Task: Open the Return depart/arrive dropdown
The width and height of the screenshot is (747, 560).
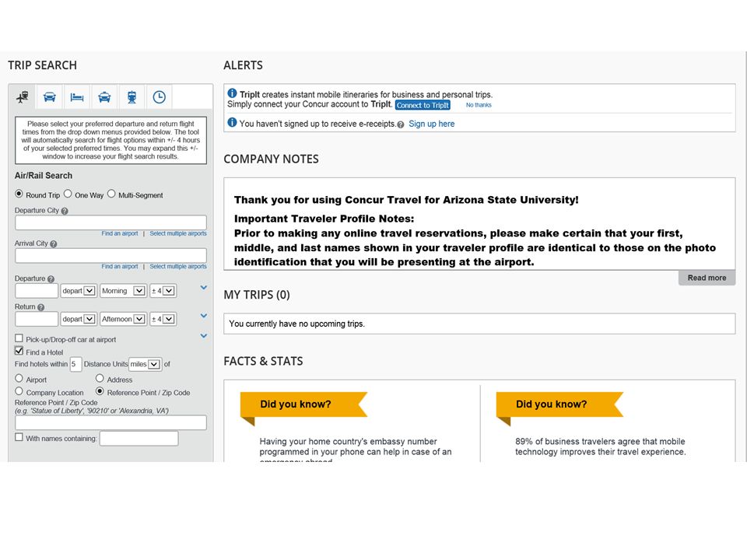Action: coord(79,319)
